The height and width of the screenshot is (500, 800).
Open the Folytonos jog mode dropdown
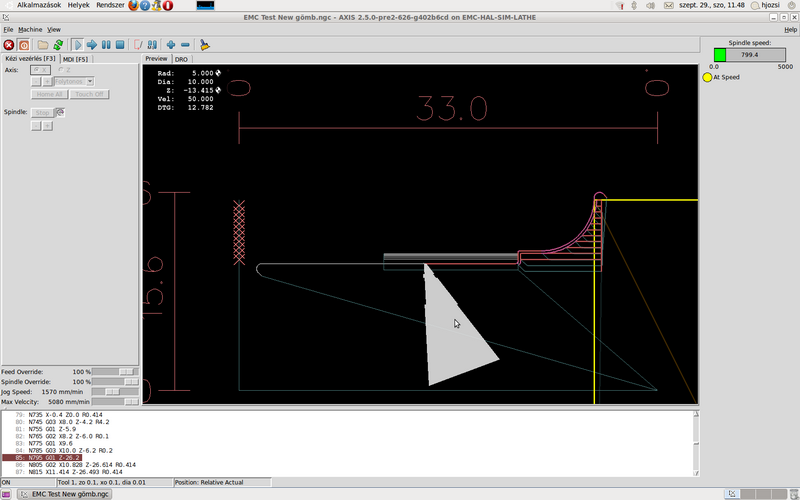coord(74,82)
